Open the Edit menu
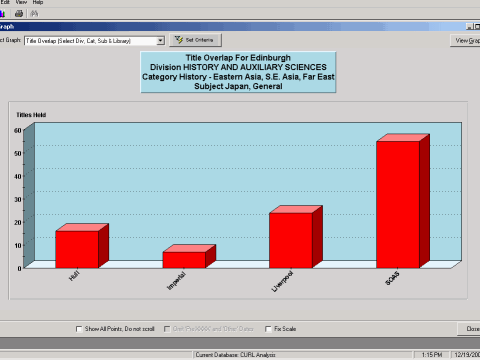The width and height of the screenshot is (480, 360). coord(5,2)
